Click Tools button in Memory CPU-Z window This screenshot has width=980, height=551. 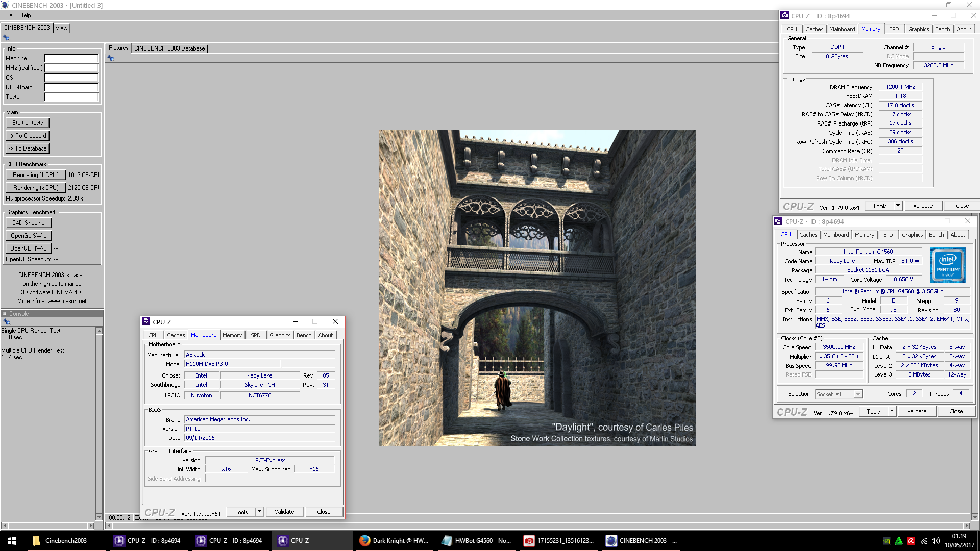tap(879, 206)
